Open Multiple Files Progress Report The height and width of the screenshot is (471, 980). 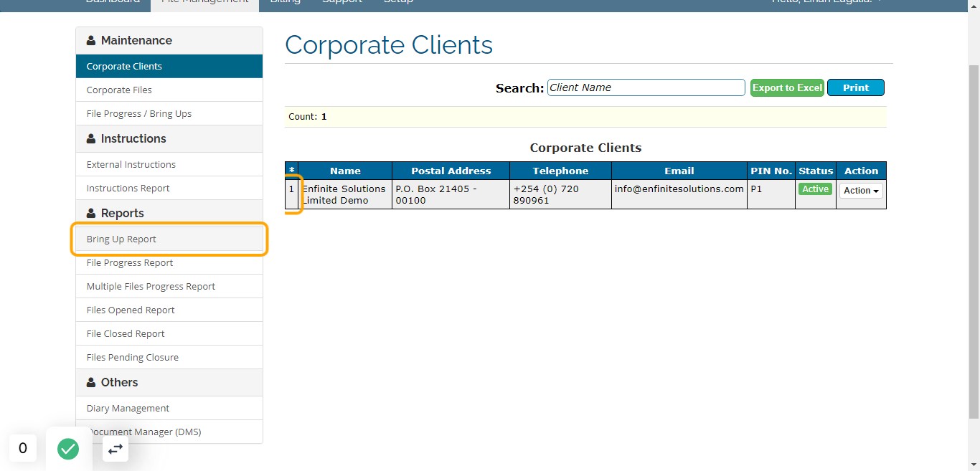pos(169,286)
